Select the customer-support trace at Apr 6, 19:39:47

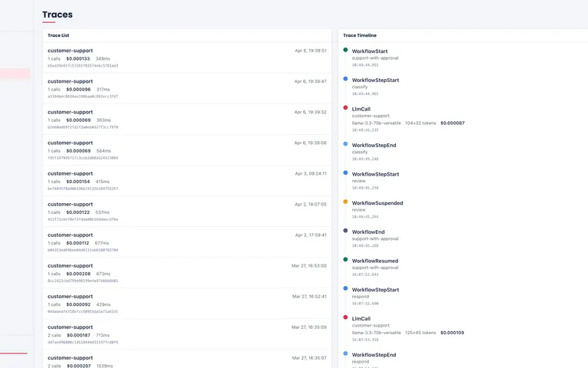187,88
